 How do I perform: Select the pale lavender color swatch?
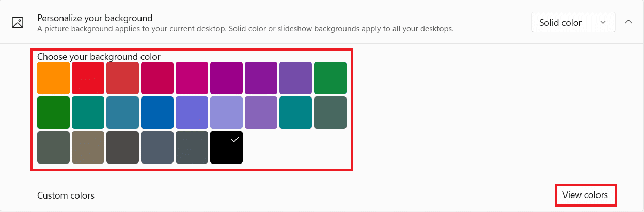[226, 112]
